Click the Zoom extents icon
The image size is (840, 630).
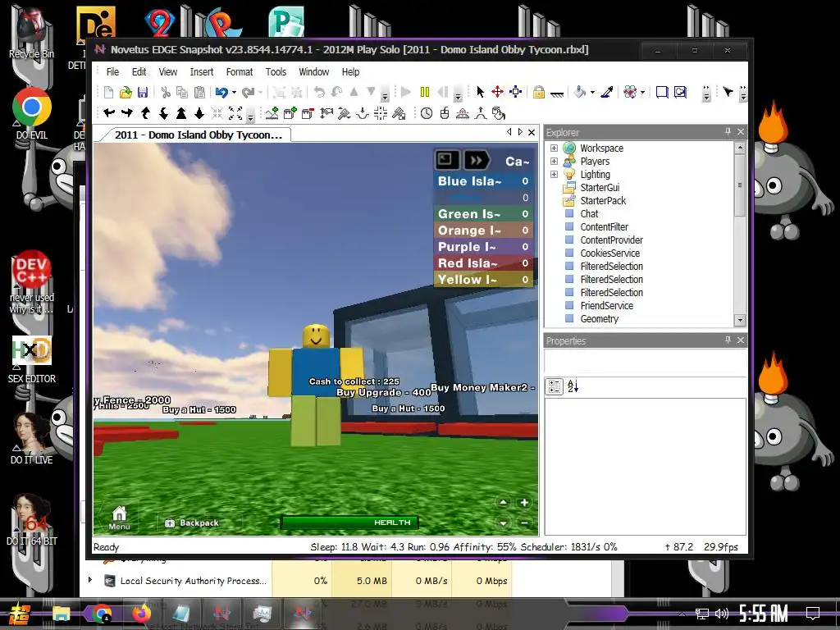click(x=235, y=113)
